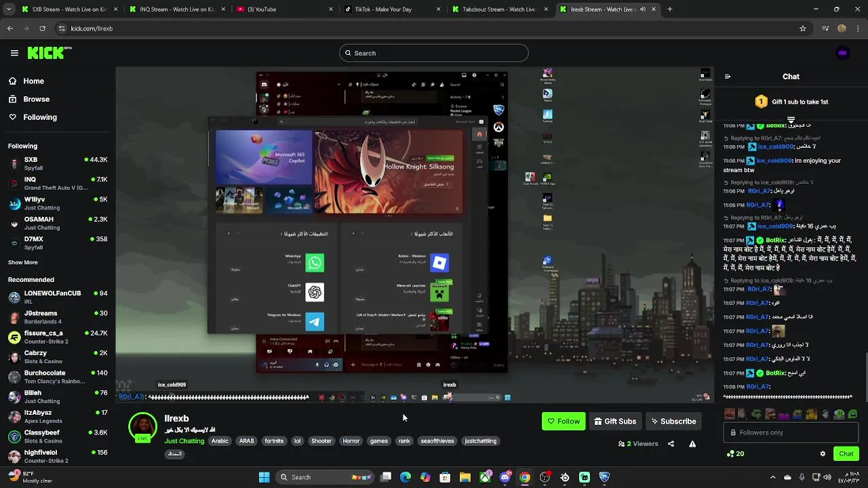Select the rank tag

[x=404, y=441]
